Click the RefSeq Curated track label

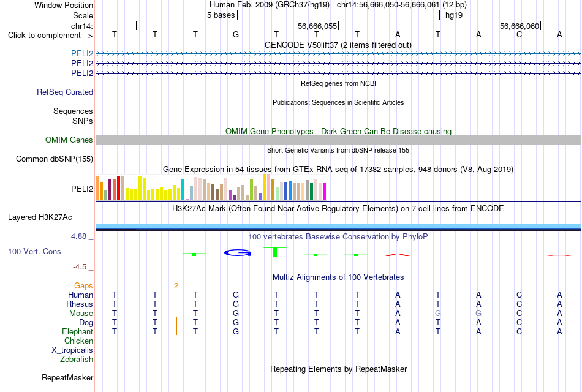coord(65,92)
